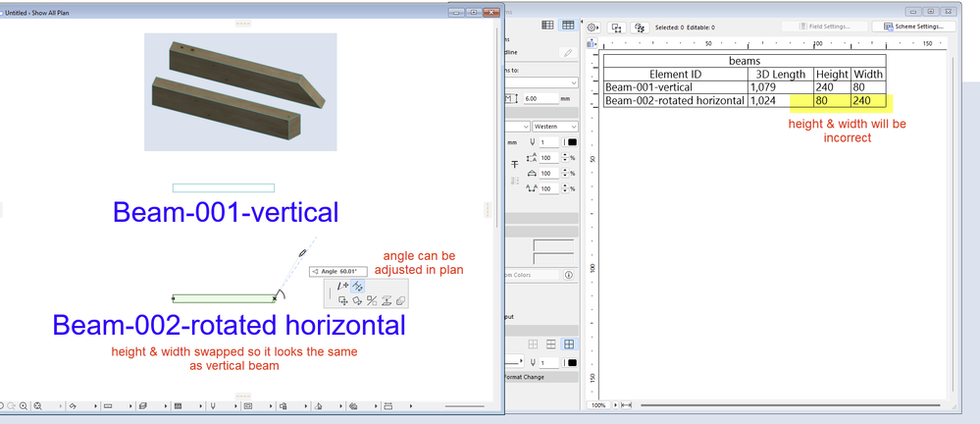Click Beam-001-vertical outline in floor plan
The width and height of the screenshot is (980, 424).
(x=223, y=187)
